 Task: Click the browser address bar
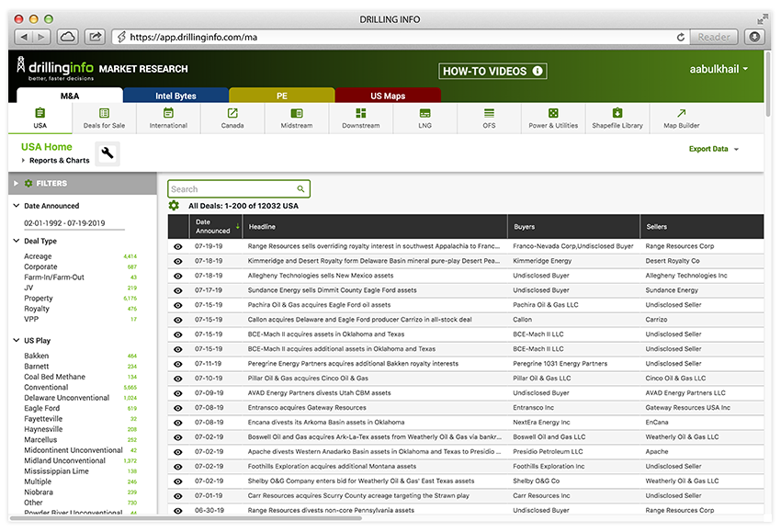coord(401,37)
